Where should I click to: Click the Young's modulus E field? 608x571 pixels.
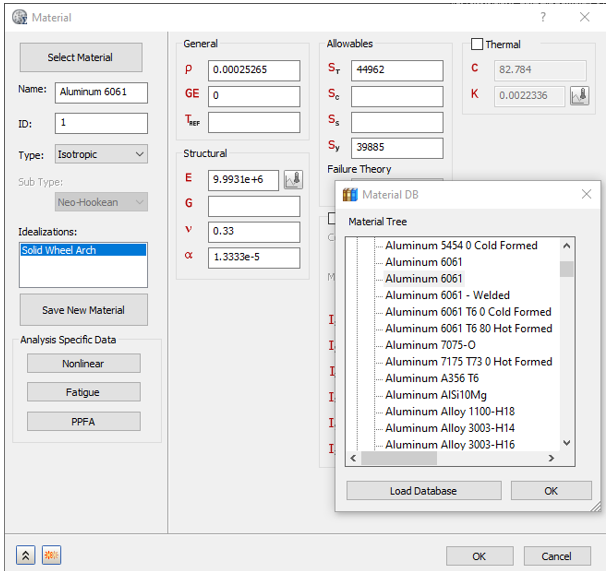243,180
